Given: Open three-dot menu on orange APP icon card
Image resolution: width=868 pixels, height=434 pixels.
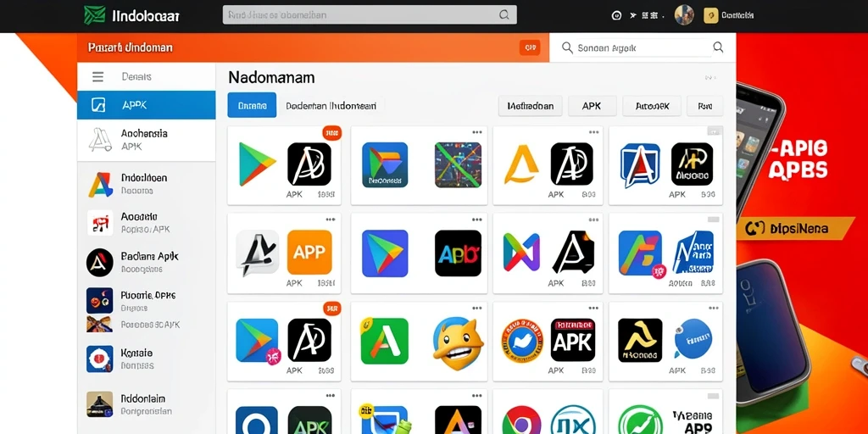Looking at the screenshot, I should click(x=331, y=220).
